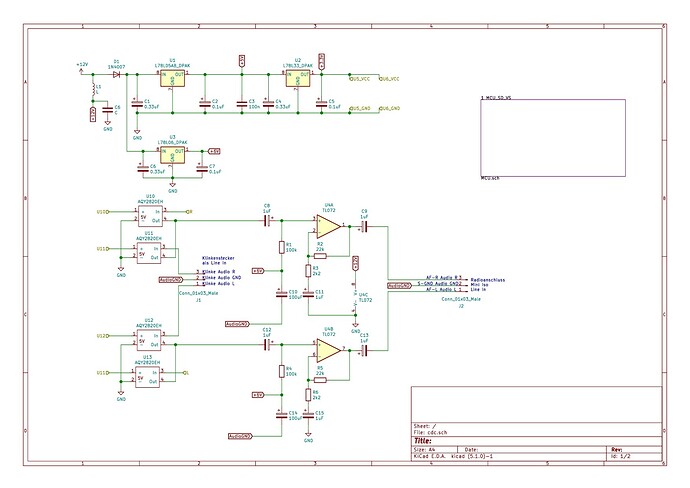Screen dimensions: 690x488
Task: Click the L1 inductor symbol
Action: point(93,91)
